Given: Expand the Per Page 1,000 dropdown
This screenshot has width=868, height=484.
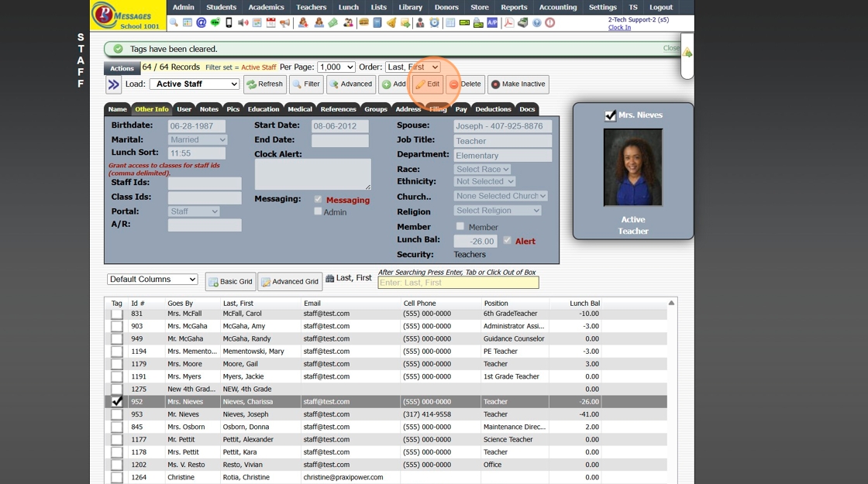Looking at the screenshot, I should tap(336, 67).
